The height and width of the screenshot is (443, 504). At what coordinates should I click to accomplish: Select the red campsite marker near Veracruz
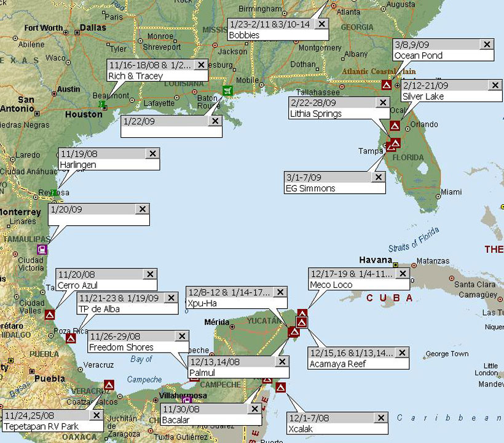click(x=109, y=385)
